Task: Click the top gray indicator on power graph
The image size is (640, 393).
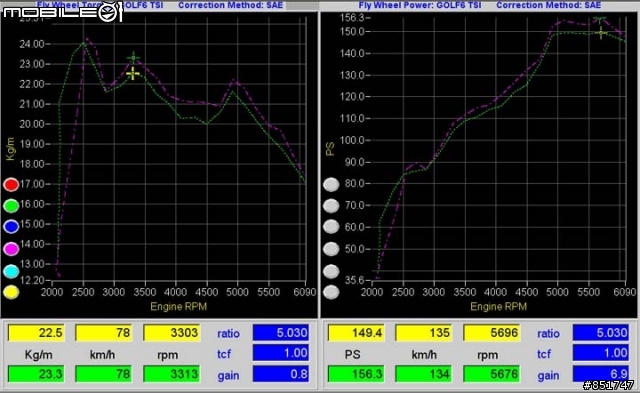Action: coord(331,184)
